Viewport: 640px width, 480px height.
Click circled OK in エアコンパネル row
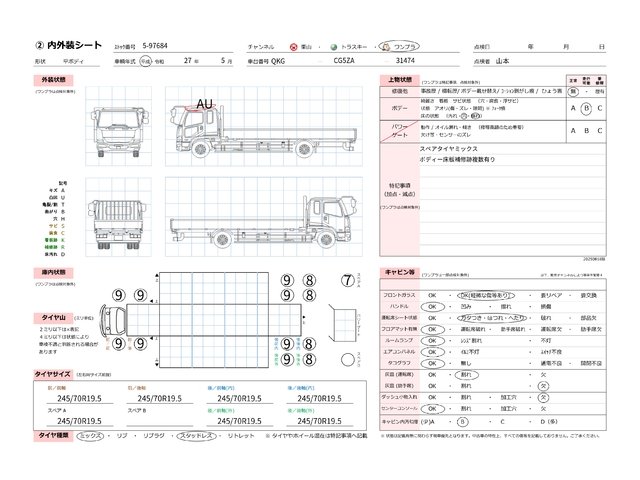click(x=433, y=352)
